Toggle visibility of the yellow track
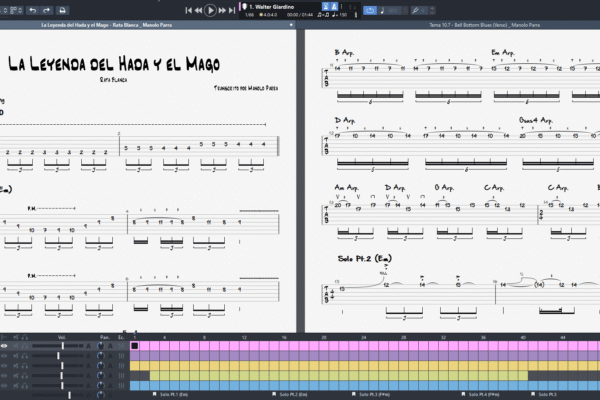 (4, 366)
